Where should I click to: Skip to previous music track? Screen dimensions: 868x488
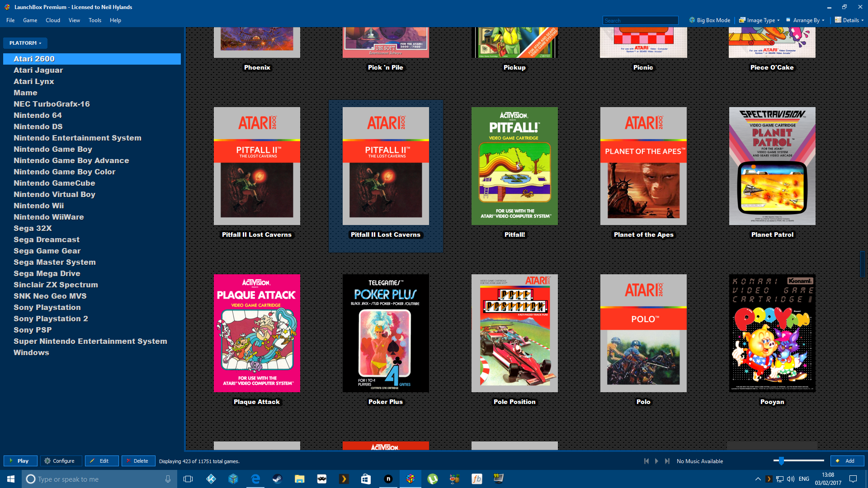[x=646, y=461]
